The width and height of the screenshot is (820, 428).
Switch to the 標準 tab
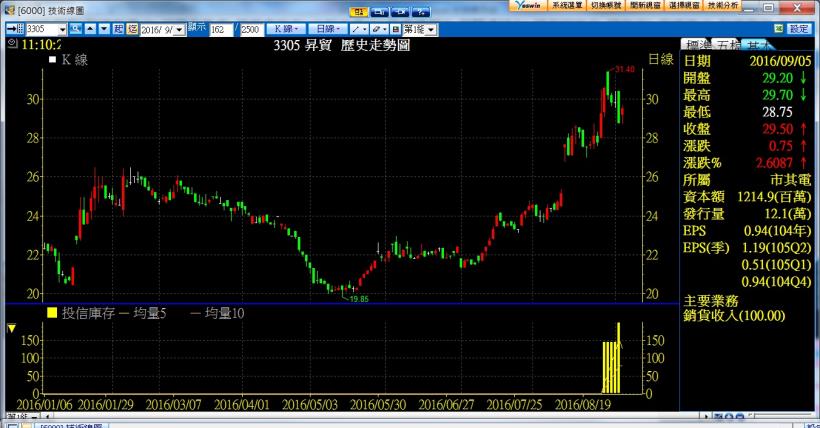coord(695,46)
